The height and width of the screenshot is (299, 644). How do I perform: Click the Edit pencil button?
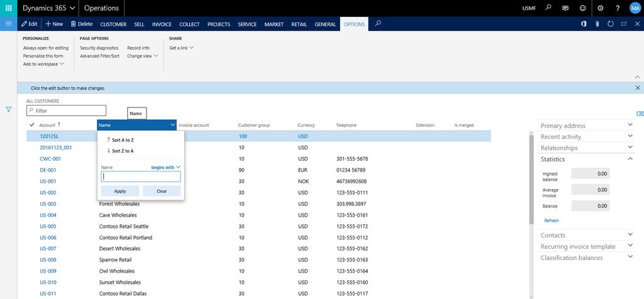tap(29, 24)
